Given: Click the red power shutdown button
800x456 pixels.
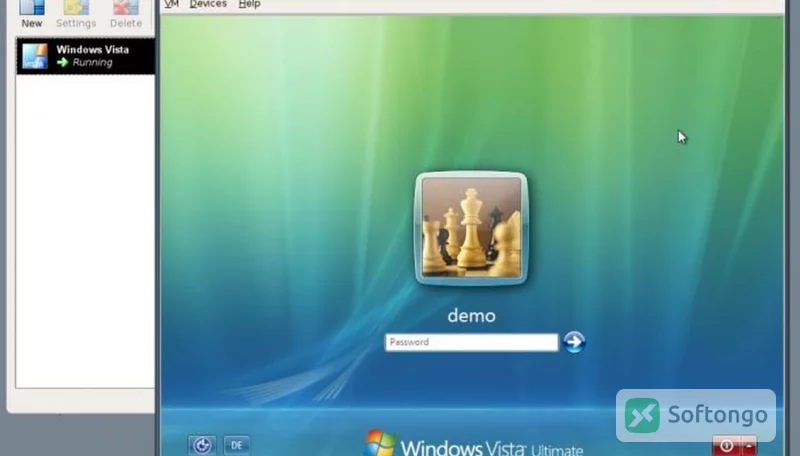Looking at the screenshot, I should 727,446.
